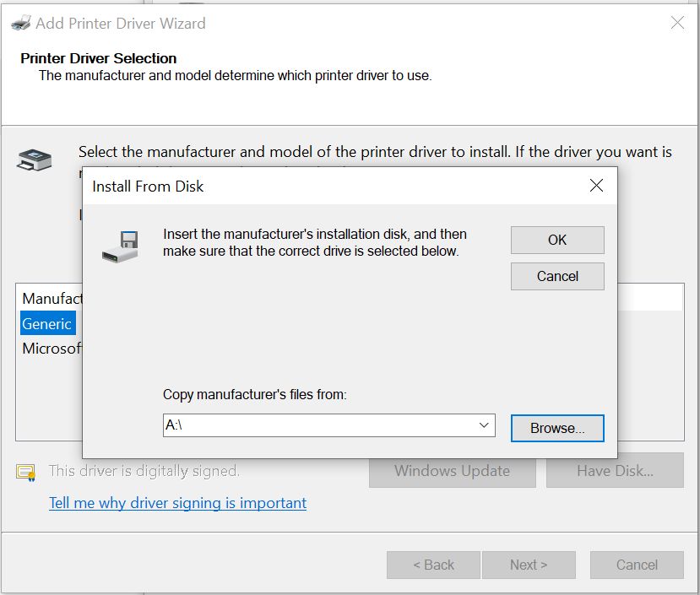The image size is (700, 595).
Task: Close the Add Printer Driver Wizard window
Action: click(x=677, y=23)
